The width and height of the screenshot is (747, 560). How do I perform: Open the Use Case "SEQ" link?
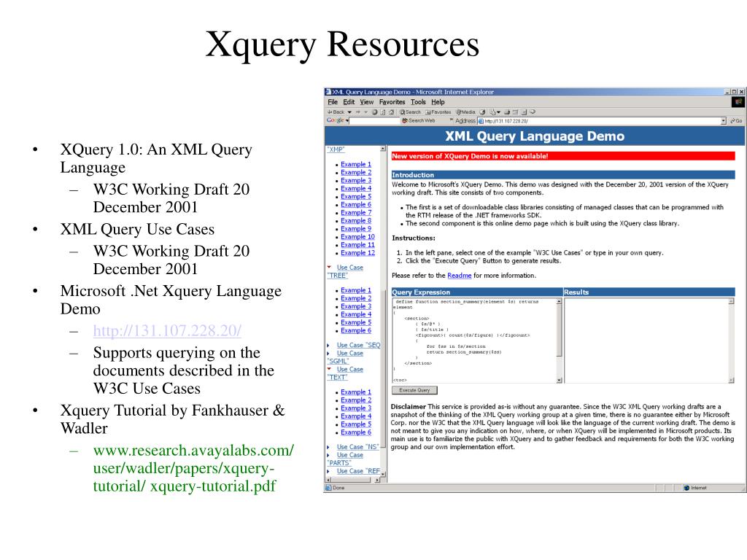pos(358,345)
